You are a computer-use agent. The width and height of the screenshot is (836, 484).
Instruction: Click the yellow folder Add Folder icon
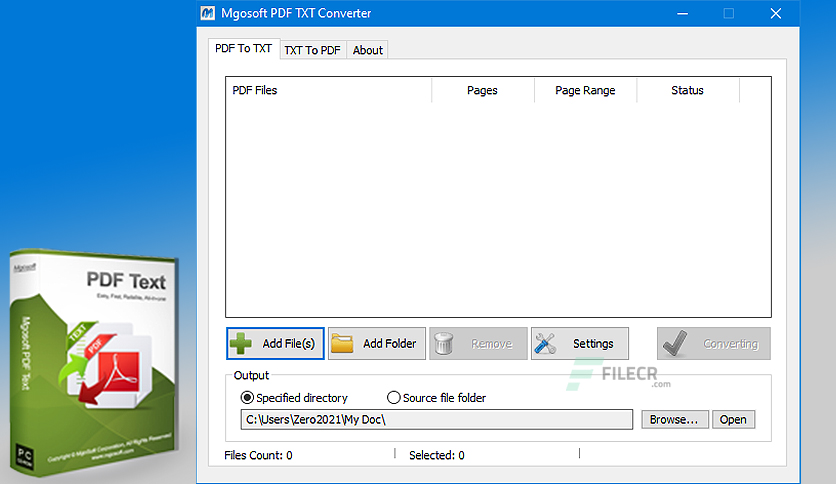pos(342,344)
